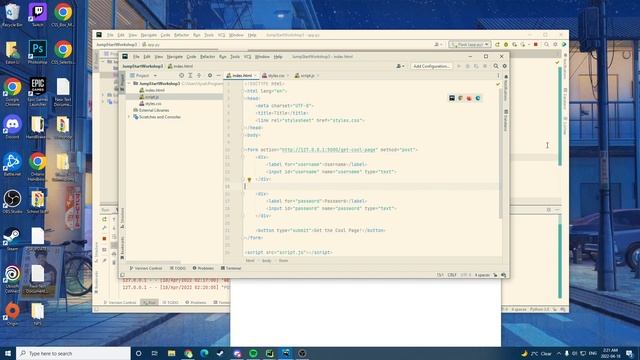Open Problems tool tab in front window
The height and width of the screenshot is (360, 640).
(203, 268)
